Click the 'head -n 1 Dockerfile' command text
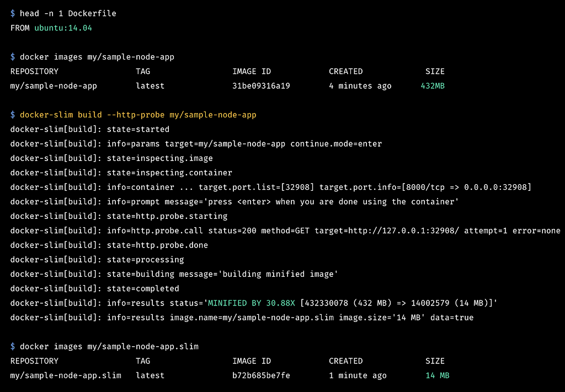This screenshot has height=392, width=565. point(68,14)
